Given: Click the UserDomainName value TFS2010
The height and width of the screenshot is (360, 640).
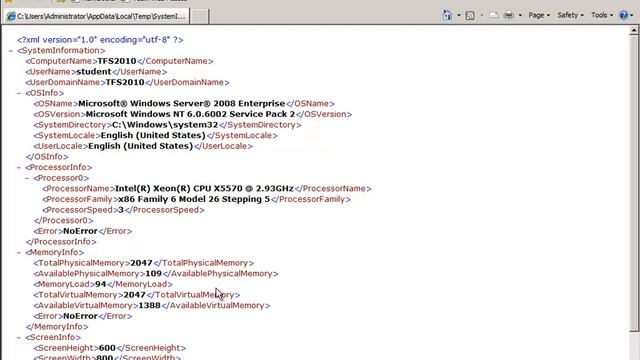Looking at the screenshot, I should (125, 82).
